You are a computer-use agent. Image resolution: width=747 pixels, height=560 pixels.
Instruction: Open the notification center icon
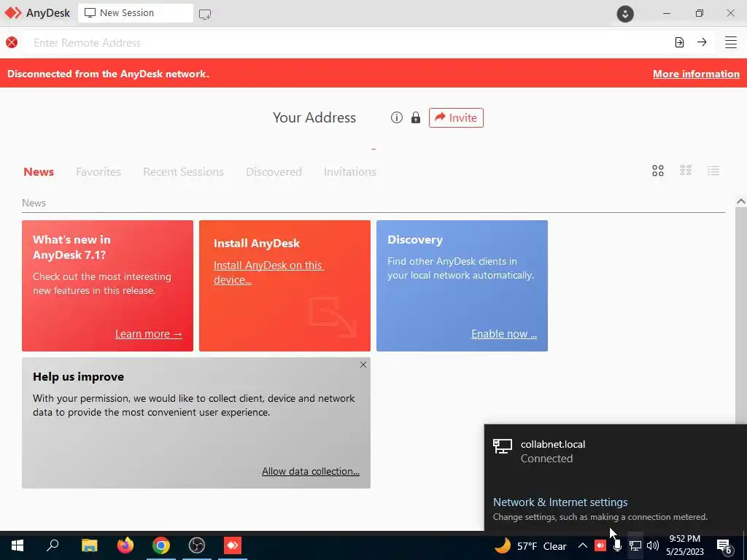coord(724,546)
